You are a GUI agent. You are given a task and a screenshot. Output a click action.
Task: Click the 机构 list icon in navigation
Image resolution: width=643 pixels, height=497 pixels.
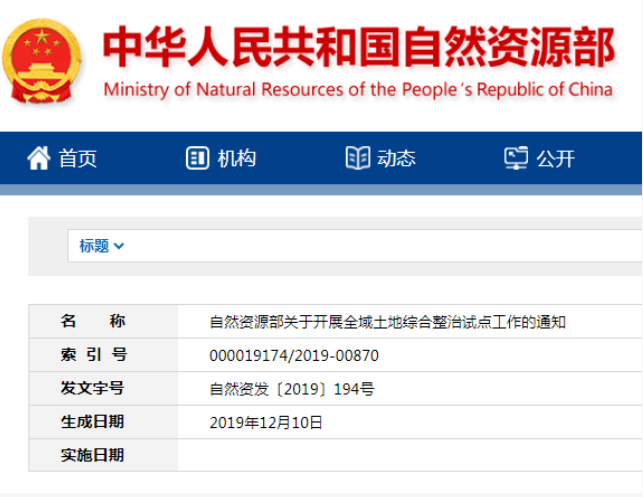click(x=197, y=158)
